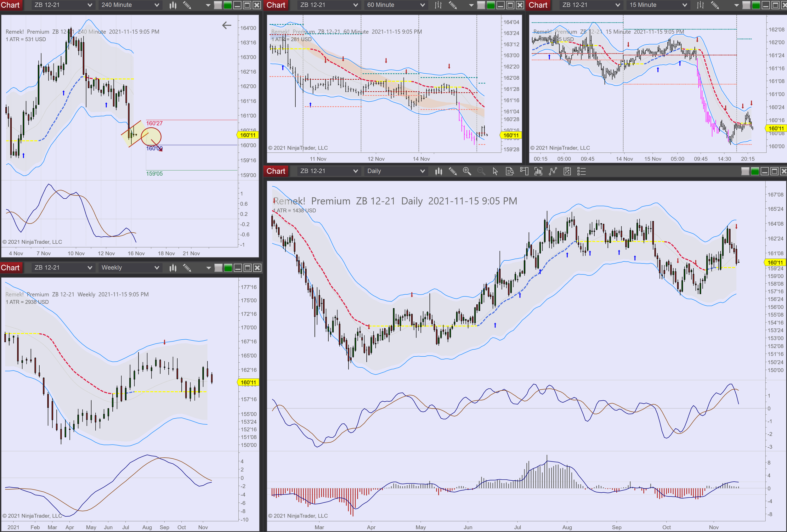Click candlestick chart style icon in 240 Minute chart
Screen dimensions: 787x532
[x=173, y=5]
